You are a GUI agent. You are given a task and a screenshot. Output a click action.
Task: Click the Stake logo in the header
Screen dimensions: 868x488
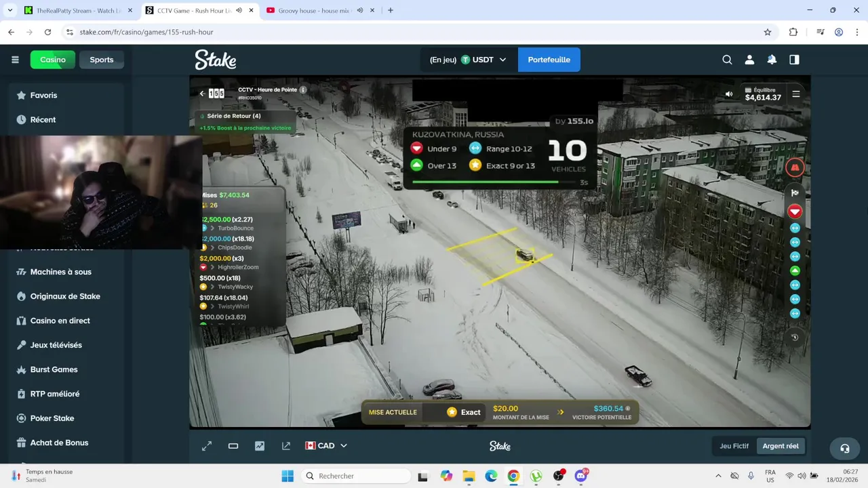216,60
